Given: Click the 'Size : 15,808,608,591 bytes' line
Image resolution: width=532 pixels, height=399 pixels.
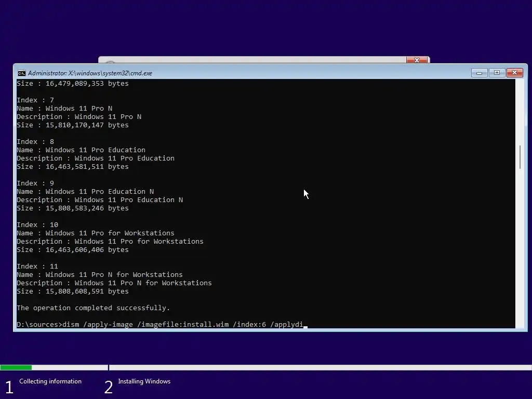Looking at the screenshot, I should pyautogui.click(x=73, y=291).
